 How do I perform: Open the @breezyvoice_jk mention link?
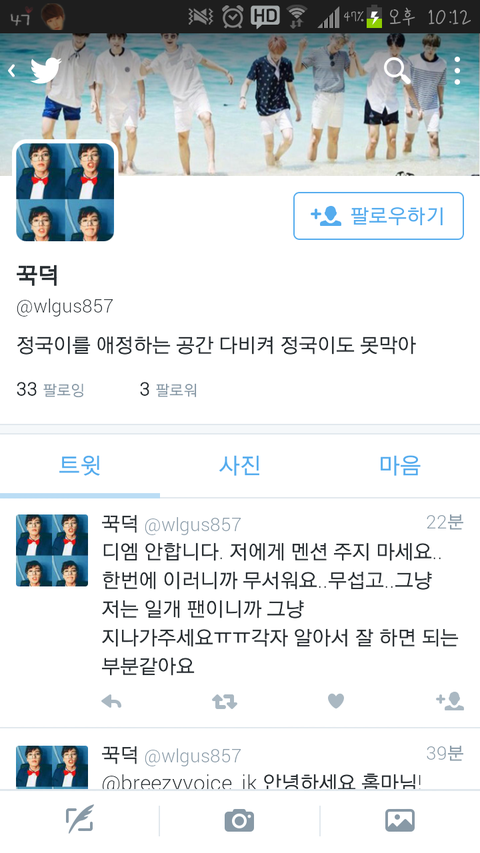point(179,782)
